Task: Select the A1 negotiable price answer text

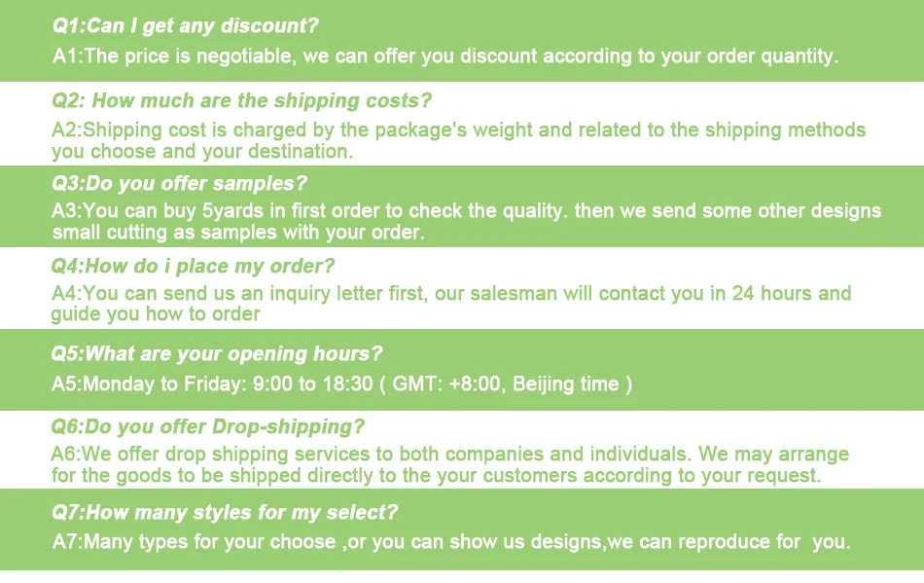Action: (444, 56)
